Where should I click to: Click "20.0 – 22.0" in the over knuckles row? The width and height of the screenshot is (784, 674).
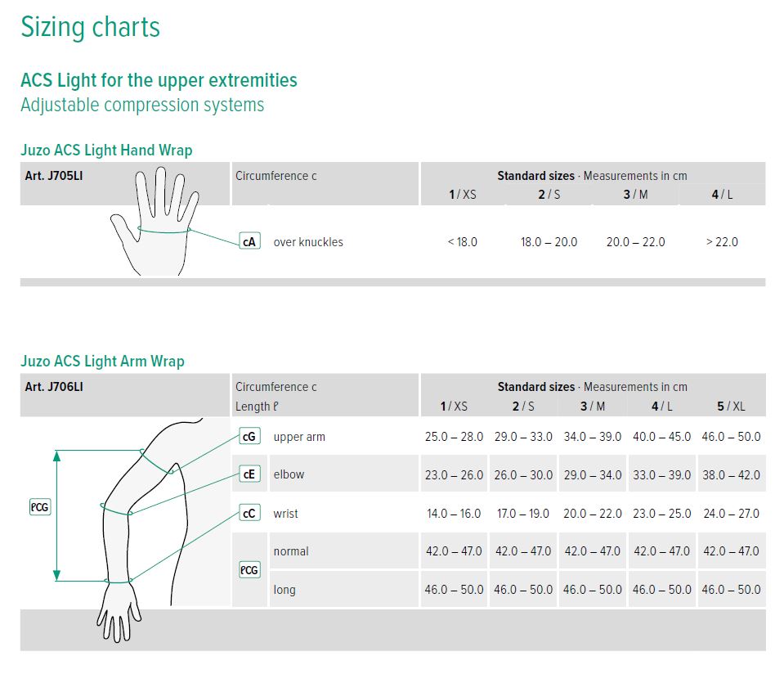635,242
